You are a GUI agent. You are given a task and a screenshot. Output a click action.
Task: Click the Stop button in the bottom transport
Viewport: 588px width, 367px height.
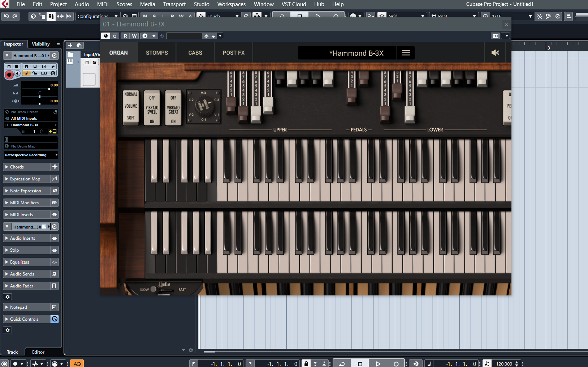point(360,364)
